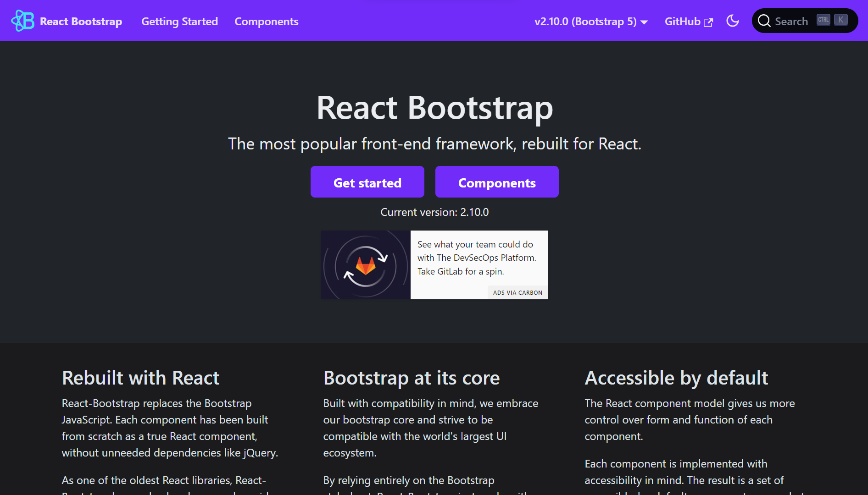Click the CTRL key hint badge
Viewport: 868px width, 495px height.
(823, 20)
